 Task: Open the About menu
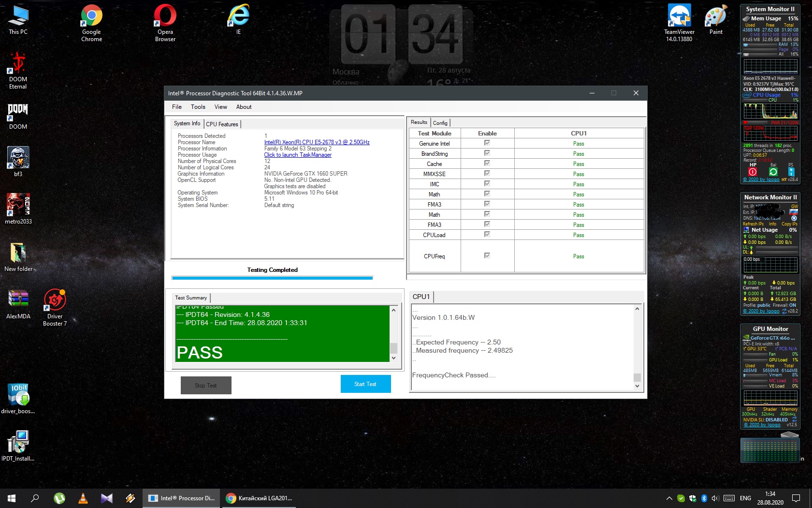[244, 107]
